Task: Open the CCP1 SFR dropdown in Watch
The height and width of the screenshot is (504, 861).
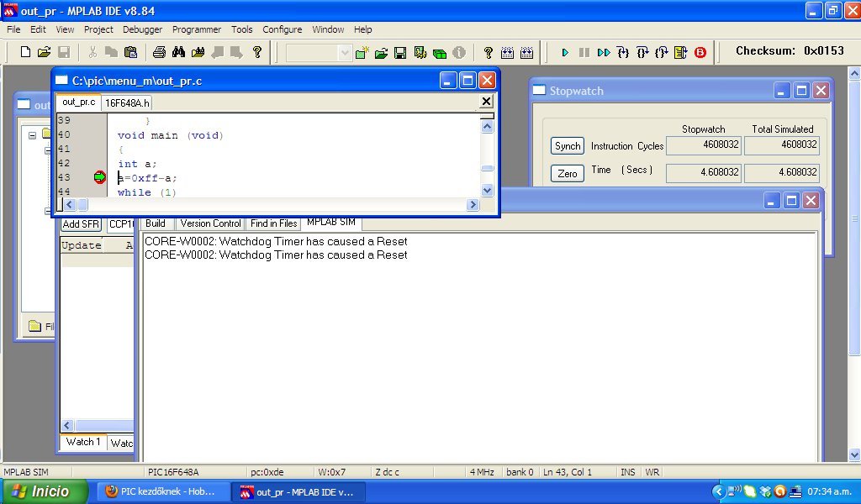Action: pyautogui.click(x=121, y=224)
